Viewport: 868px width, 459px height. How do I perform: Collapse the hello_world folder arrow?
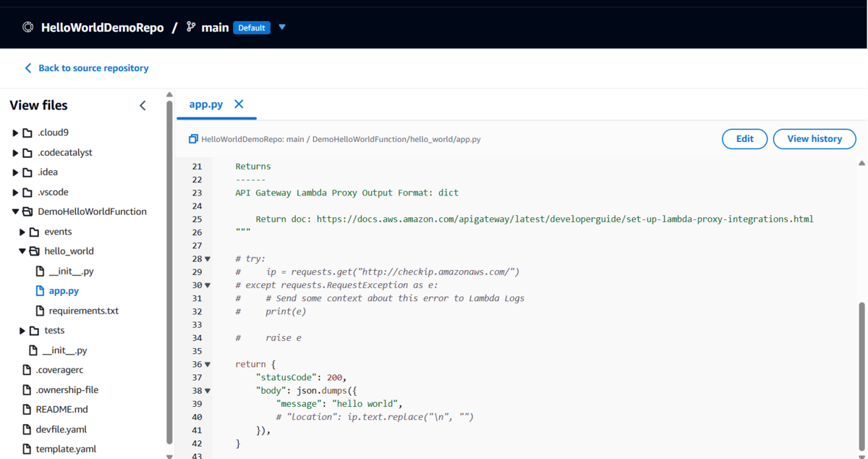[22, 251]
